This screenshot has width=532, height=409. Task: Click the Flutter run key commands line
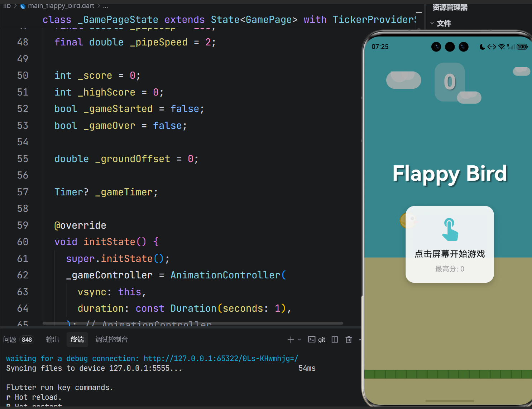pyautogui.click(x=59, y=388)
